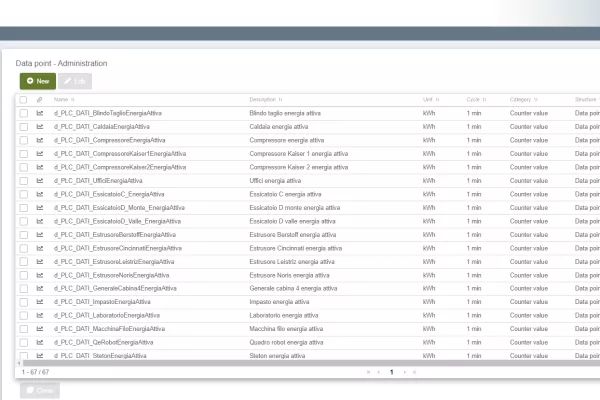
Task: Select 'Macchina filo energia attiva' description
Action: pyautogui.click(x=286, y=329)
